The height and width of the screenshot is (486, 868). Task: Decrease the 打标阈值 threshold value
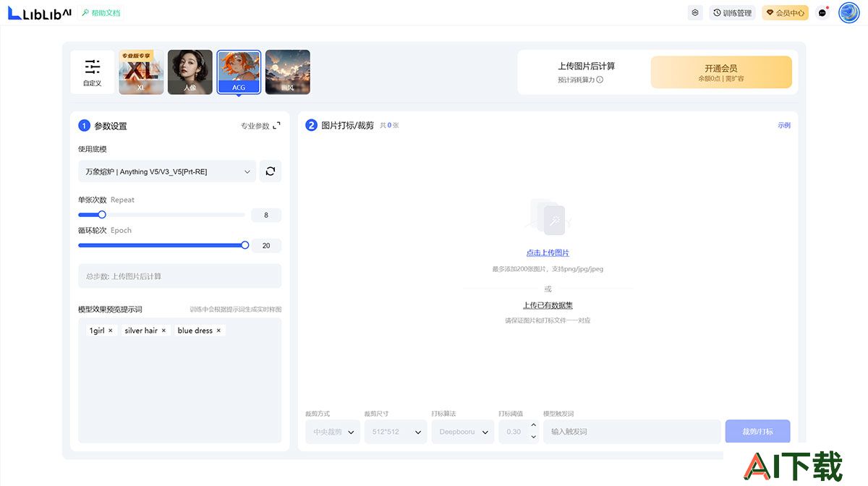(534, 437)
